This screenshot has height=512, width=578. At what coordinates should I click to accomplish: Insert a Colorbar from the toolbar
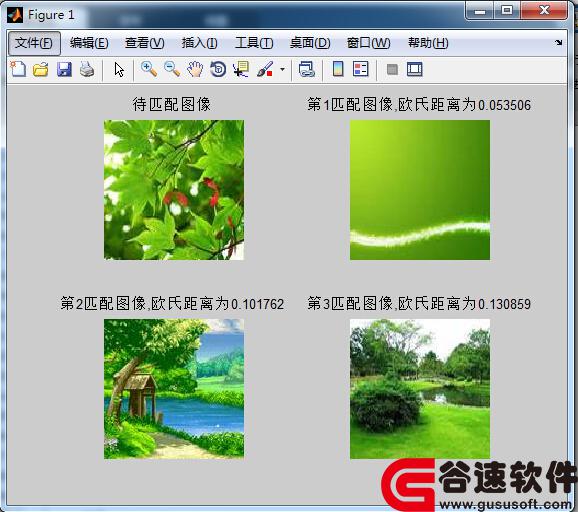(338, 69)
